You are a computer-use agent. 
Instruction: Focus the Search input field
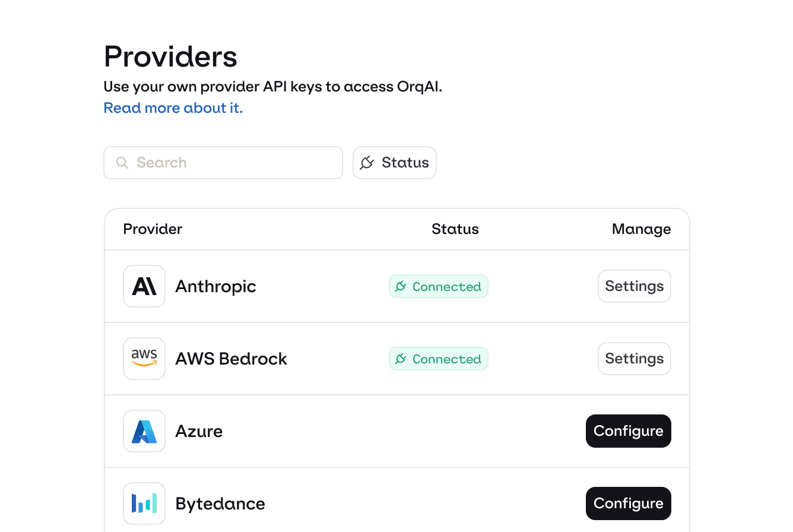click(223, 163)
